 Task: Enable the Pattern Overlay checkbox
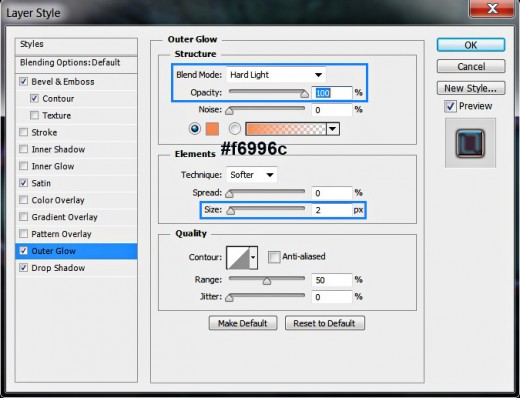23,234
